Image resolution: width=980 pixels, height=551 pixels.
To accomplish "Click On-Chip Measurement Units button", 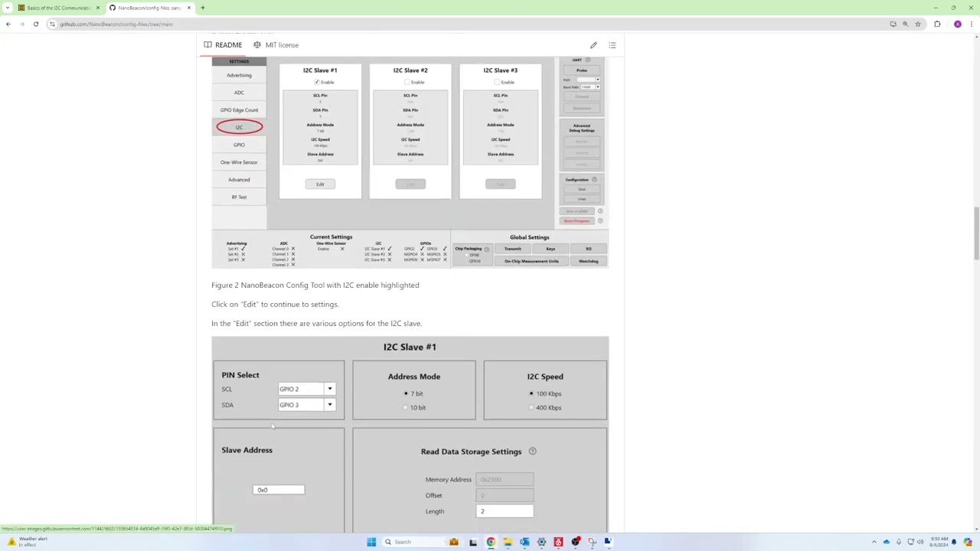I will tap(531, 261).
